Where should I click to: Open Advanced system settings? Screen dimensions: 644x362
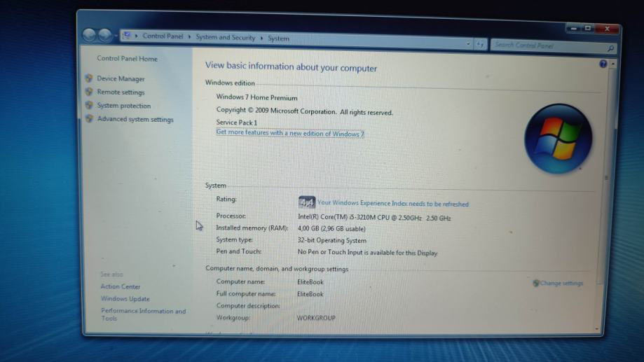point(135,119)
